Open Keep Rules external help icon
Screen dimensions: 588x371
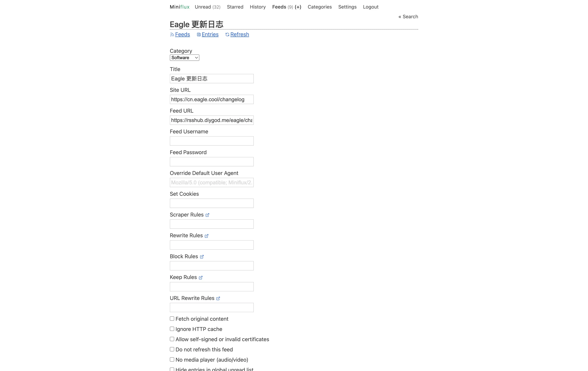pyautogui.click(x=201, y=277)
